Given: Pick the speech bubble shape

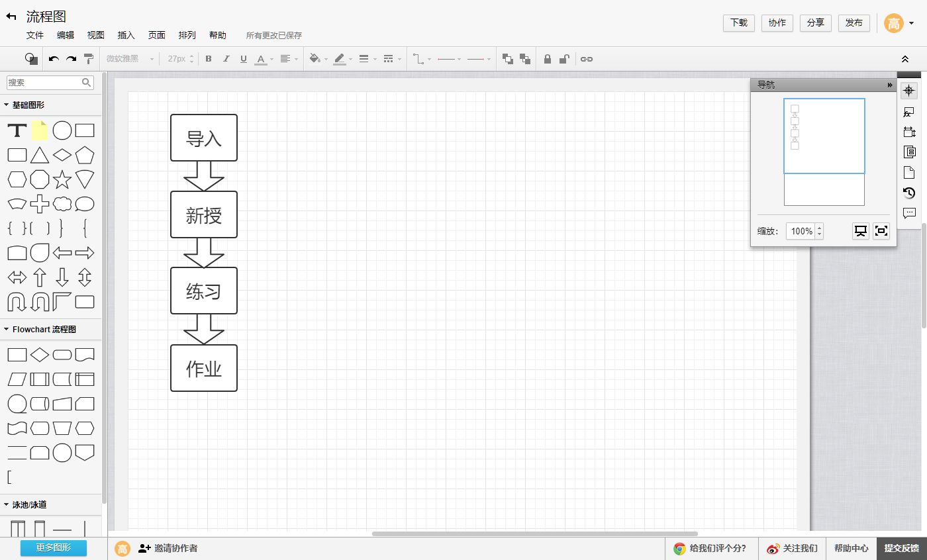Looking at the screenshot, I should point(85,204).
